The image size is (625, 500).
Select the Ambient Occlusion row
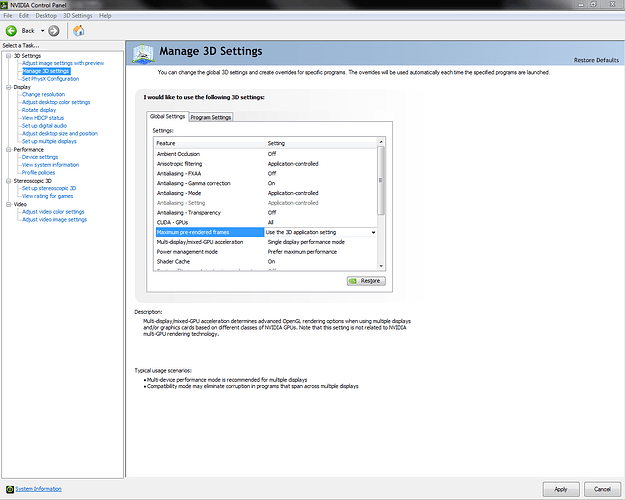(x=265, y=154)
